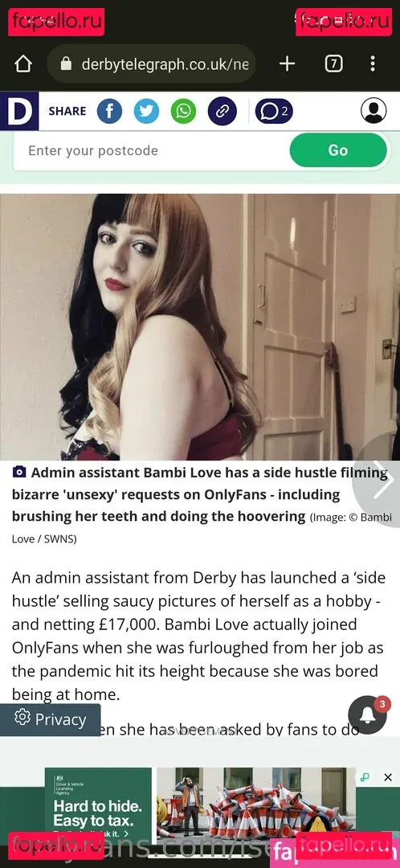The image size is (400, 868).
Task: Advance to next gallery image arrow
Action: tap(383, 479)
